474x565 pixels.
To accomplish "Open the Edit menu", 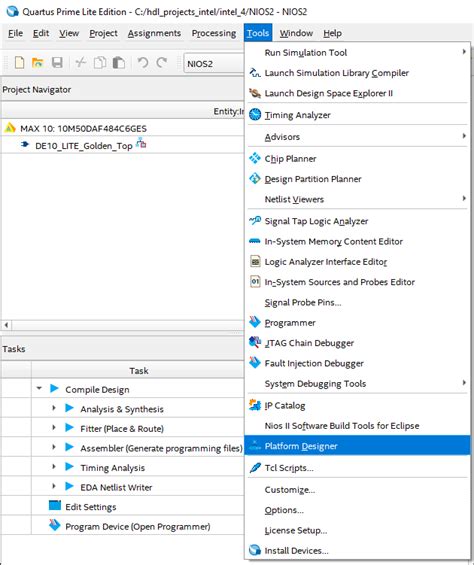I will (41, 33).
